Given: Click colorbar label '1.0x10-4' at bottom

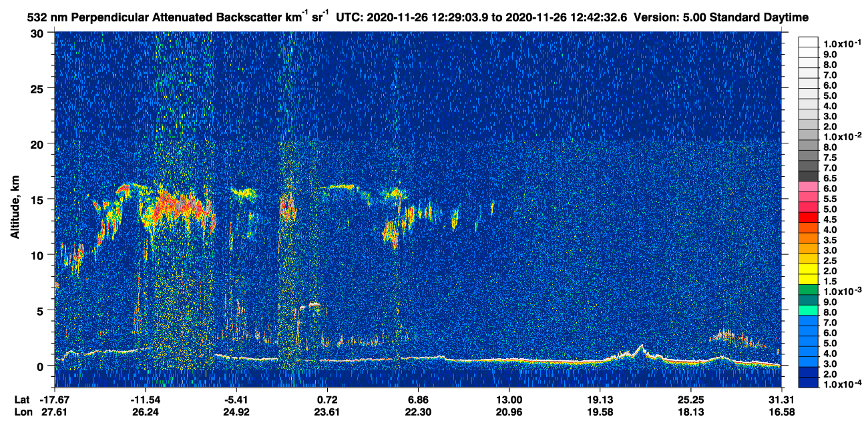Looking at the screenshot, I should (841, 384).
